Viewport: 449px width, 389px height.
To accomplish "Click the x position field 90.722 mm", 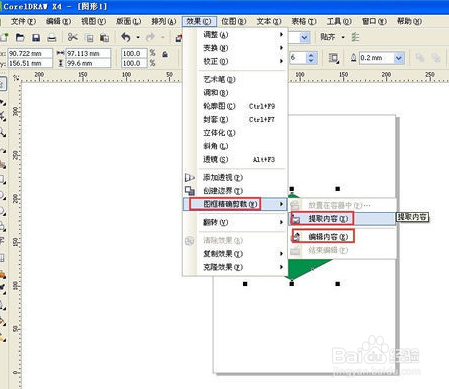I will [x=30, y=53].
